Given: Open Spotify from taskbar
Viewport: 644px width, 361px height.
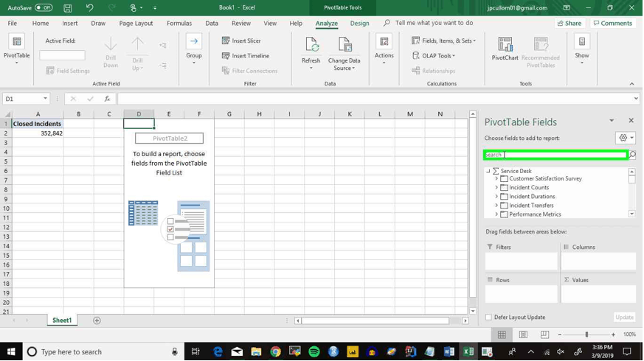Looking at the screenshot, I should [314, 351].
